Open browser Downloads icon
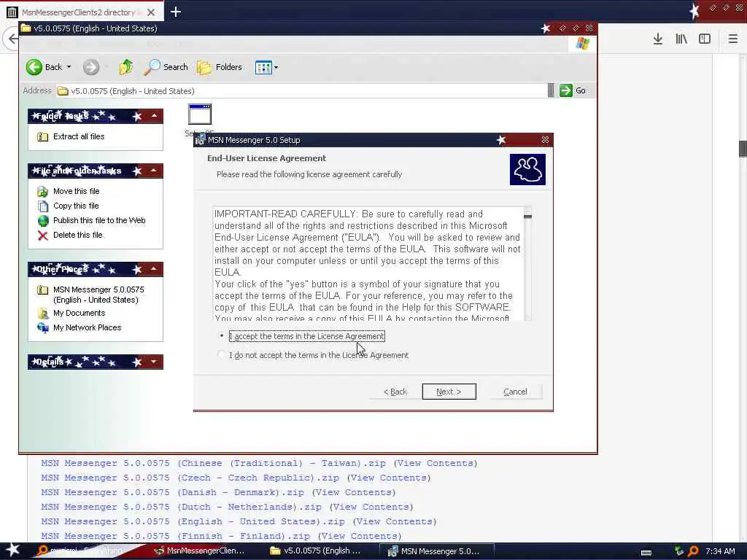The image size is (747, 560). [x=658, y=39]
